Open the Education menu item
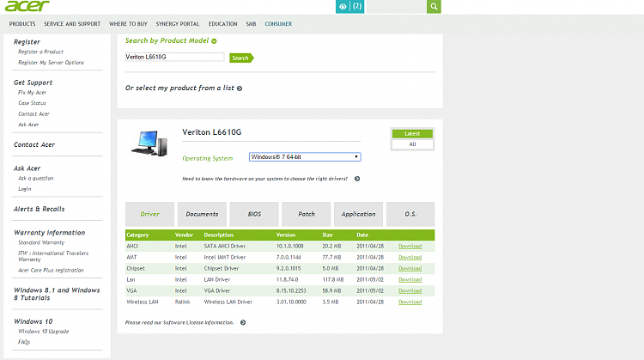 point(222,24)
